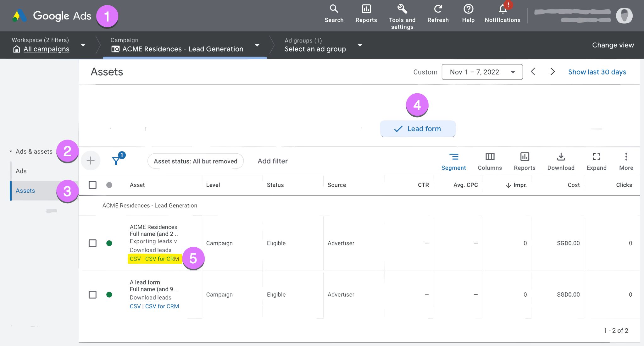Click the blue filter funnel icon
This screenshot has height=346, width=644.
click(x=116, y=161)
